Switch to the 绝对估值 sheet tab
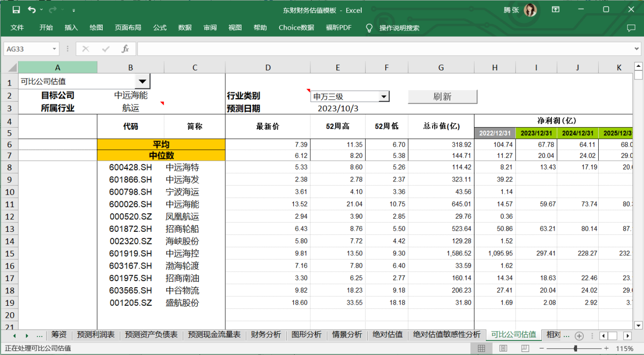The height and width of the screenshot is (355, 644). (387, 335)
